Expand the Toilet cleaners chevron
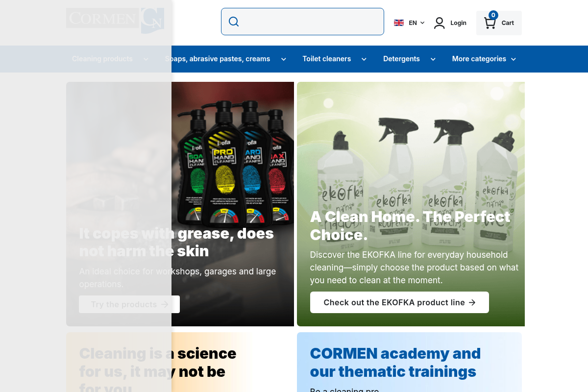This screenshot has width=588, height=392. coord(364,59)
